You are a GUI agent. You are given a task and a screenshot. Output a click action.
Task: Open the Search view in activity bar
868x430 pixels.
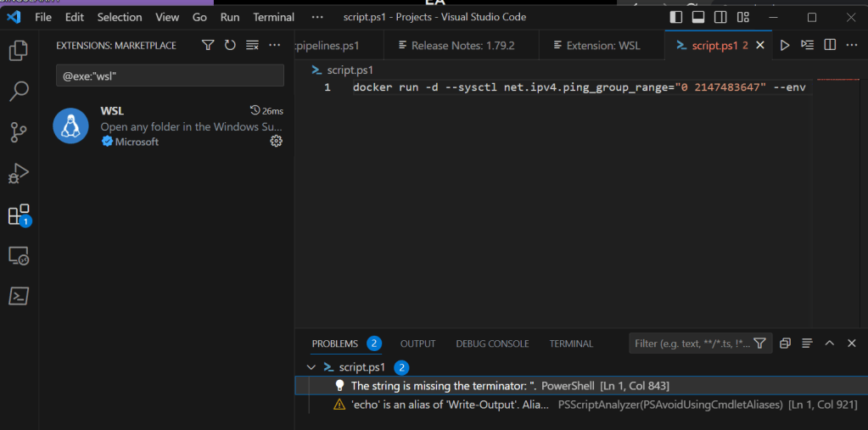tap(19, 92)
